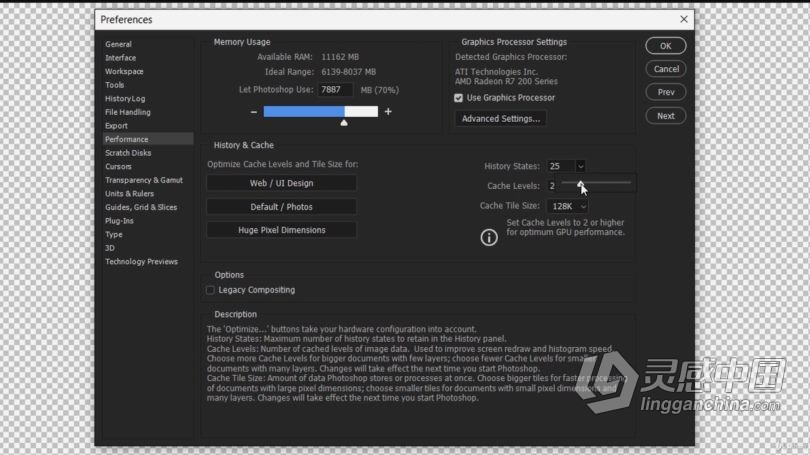Click the memory usage slider bar
Screen dimensions: 810x455
[321, 111]
